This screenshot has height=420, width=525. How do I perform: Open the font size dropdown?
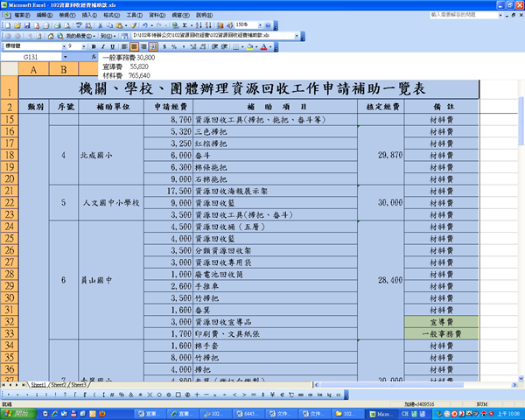[x=84, y=46]
